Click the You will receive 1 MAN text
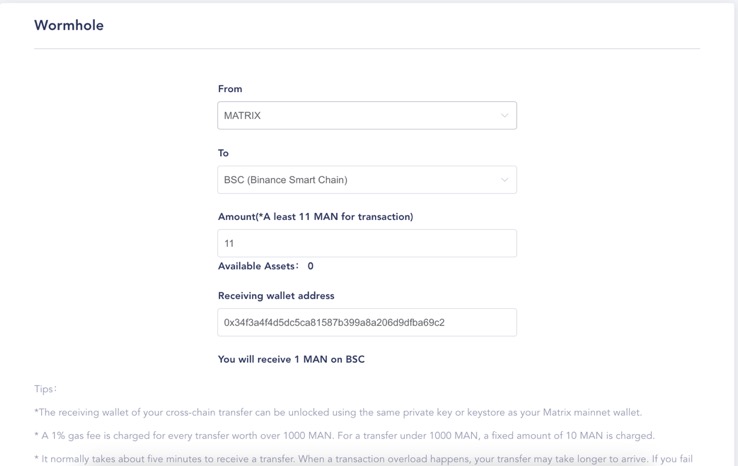 point(291,359)
